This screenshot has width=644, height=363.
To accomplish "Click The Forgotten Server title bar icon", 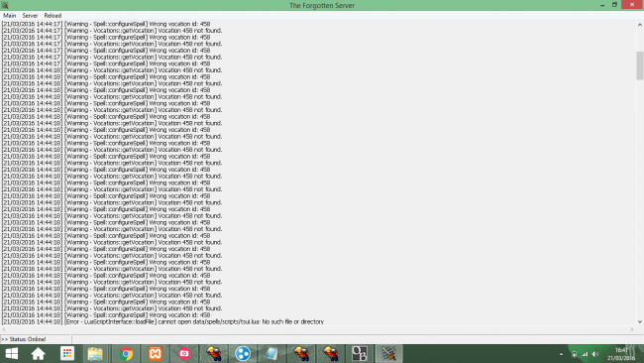I will [x=5, y=5].
